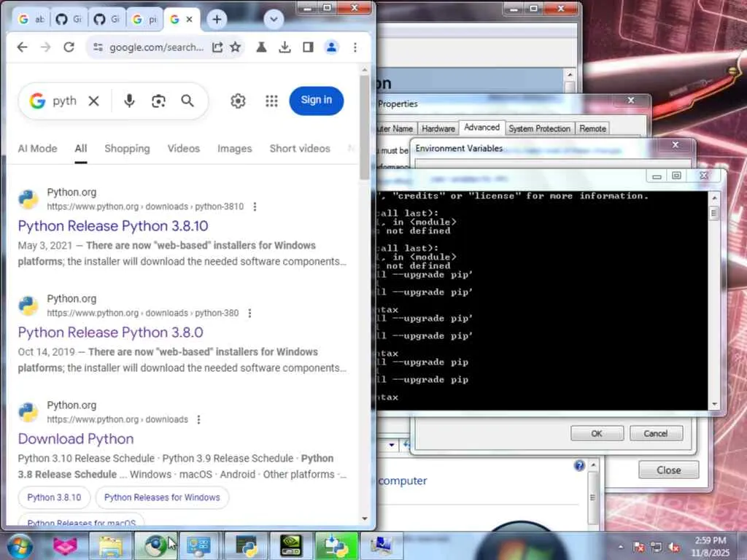Open Chrome profile avatar

pos(332,47)
